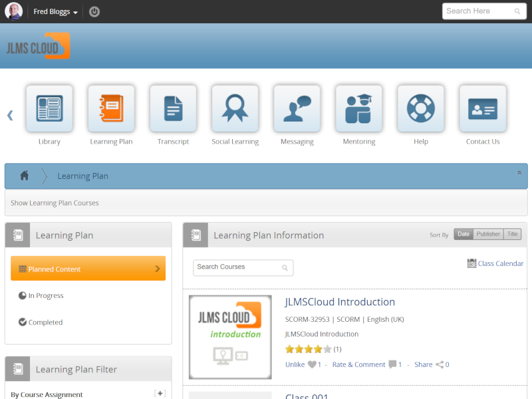Open the Library icon tile
This screenshot has width=532, height=399.
point(49,108)
